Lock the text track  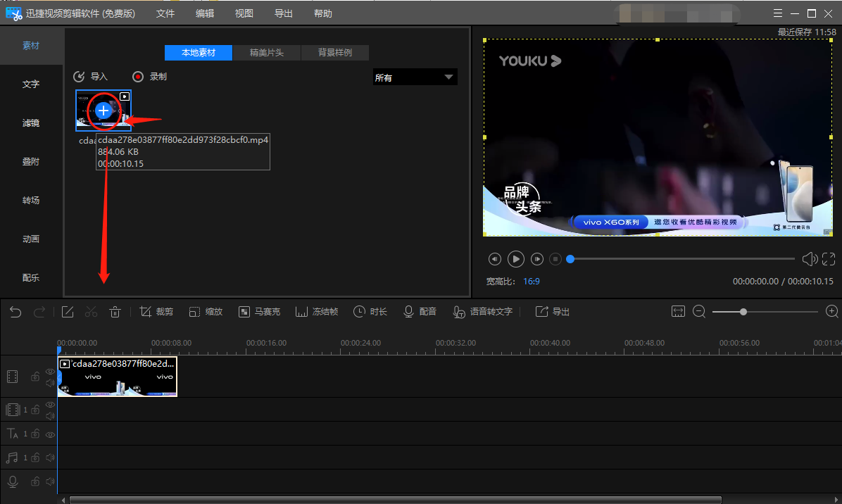click(35, 434)
